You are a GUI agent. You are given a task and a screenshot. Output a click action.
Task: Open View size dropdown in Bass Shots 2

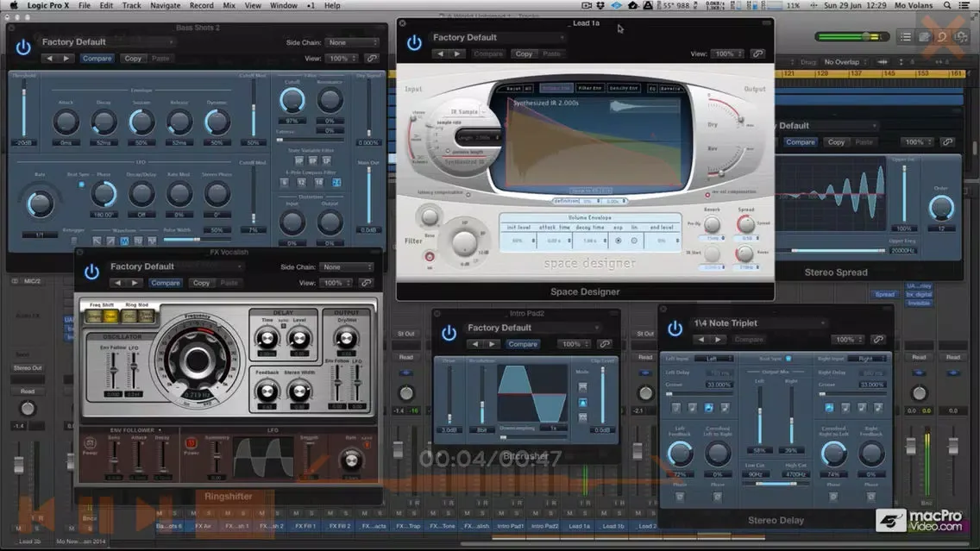[x=342, y=58]
